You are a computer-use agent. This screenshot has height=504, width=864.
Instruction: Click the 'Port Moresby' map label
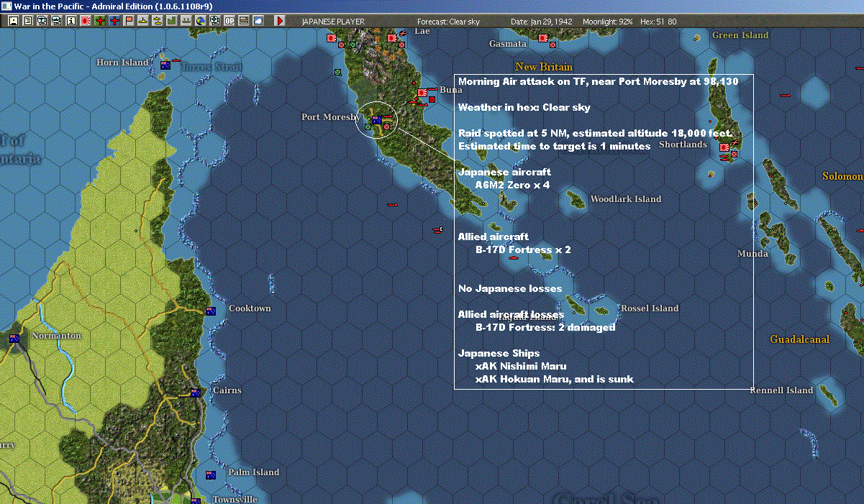click(331, 116)
